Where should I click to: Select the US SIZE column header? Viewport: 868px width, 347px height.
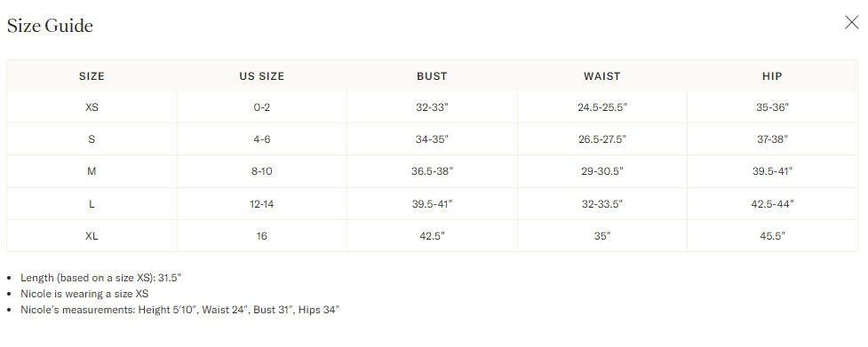coord(262,76)
